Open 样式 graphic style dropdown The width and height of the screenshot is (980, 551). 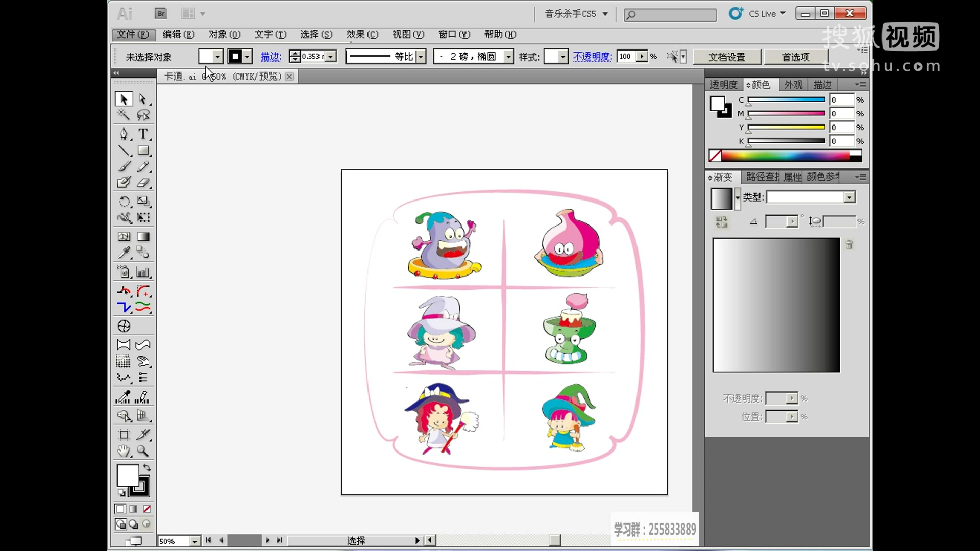click(563, 57)
